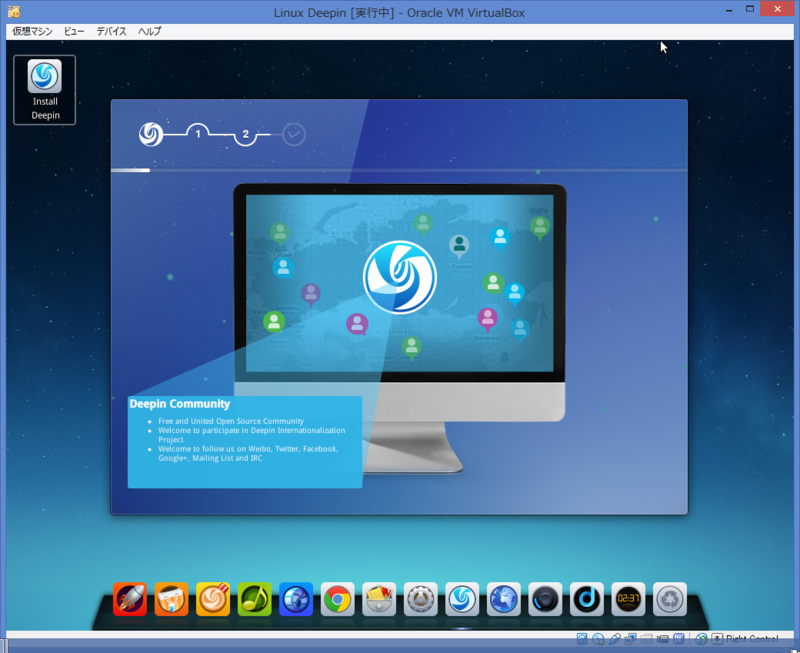The image size is (800, 653).
Task: Click the system settings gear icon in dock
Action: pos(420,600)
